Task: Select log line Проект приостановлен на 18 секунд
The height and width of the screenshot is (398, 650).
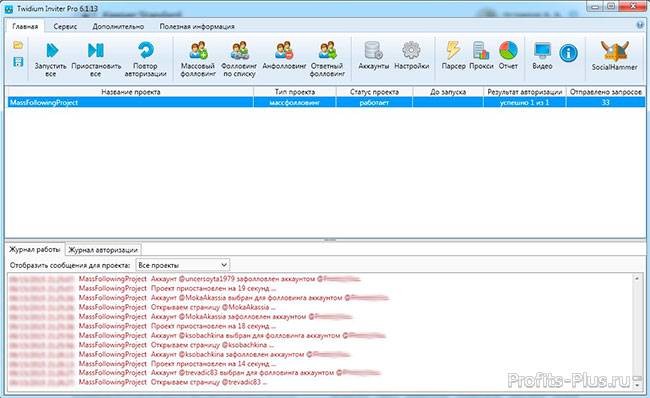Action: 142,326
